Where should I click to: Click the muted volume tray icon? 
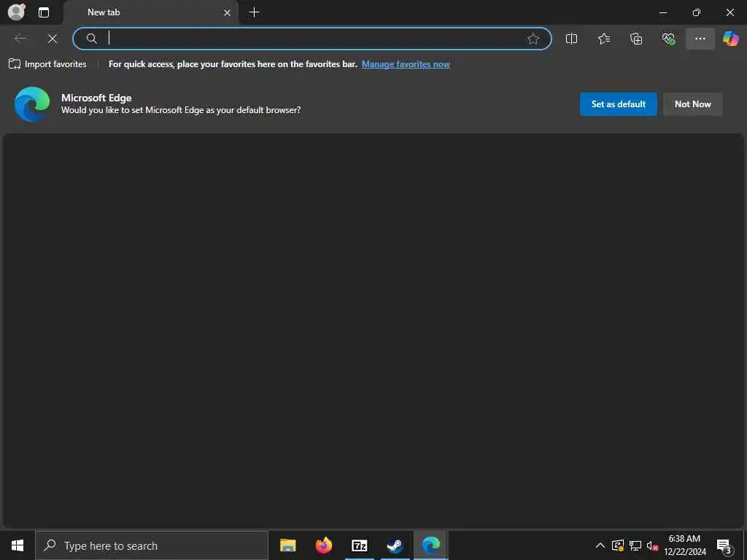click(x=652, y=545)
